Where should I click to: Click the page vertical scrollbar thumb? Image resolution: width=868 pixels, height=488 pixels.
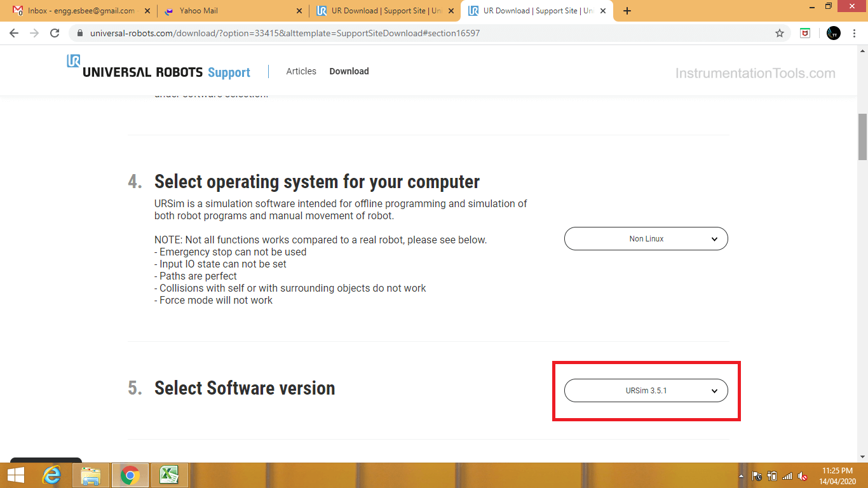(x=862, y=137)
